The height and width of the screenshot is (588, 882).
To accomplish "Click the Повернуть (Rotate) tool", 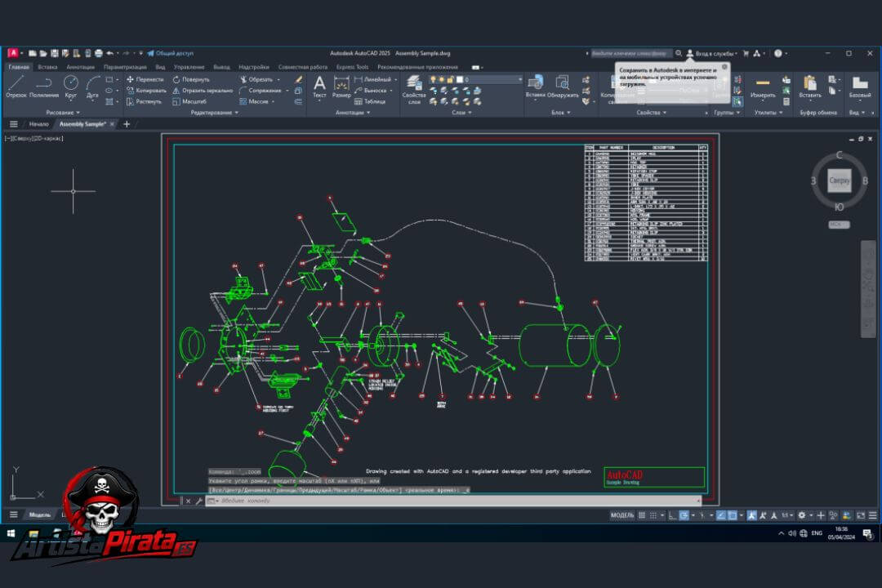I will (x=190, y=79).
